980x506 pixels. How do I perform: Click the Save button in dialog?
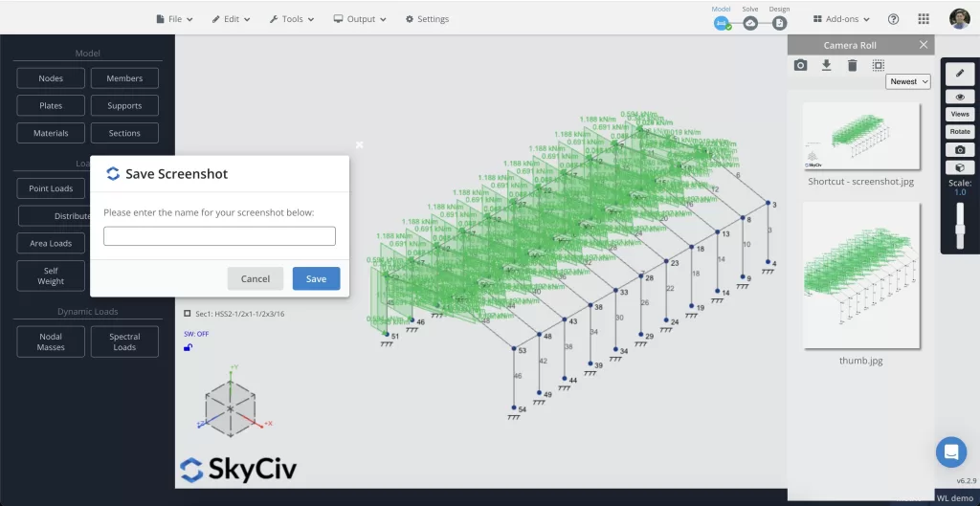coord(316,278)
